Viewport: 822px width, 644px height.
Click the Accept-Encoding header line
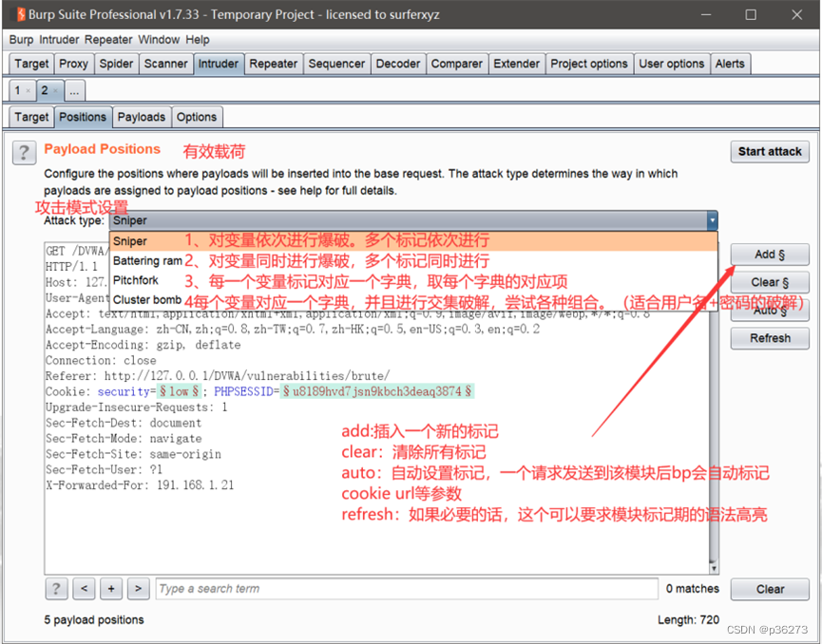143,345
